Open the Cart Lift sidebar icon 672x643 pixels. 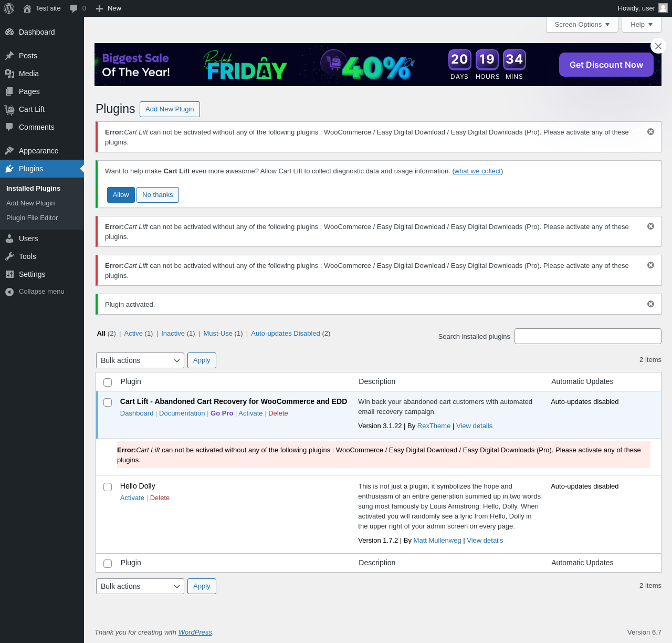[x=9, y=109]
